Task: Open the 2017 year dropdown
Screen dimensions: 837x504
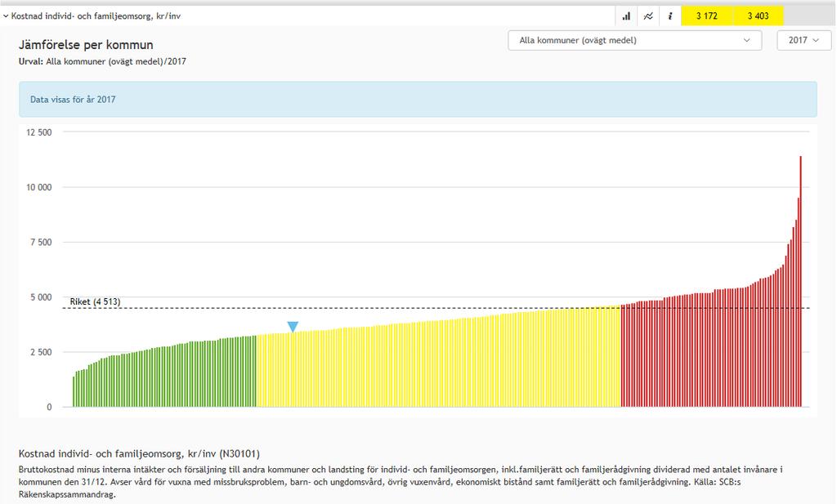Action: pos(804,41)
